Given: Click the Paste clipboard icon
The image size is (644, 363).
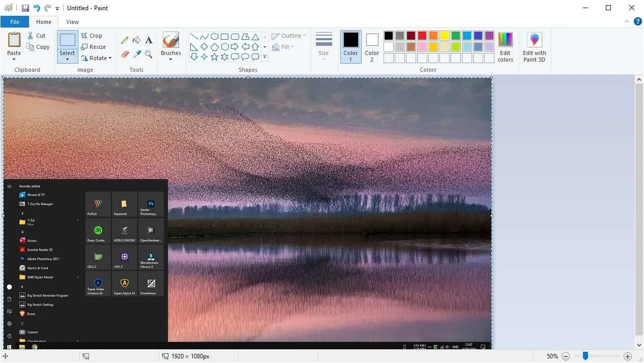Looking at the screenshot, I should 14,40.
